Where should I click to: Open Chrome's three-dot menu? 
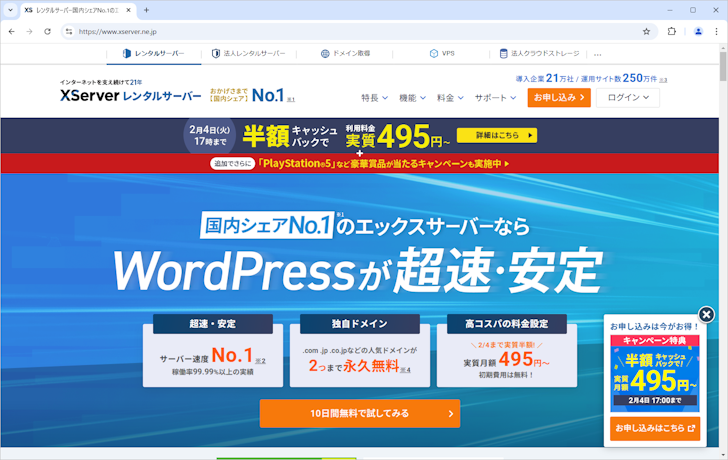coord(716,32)
